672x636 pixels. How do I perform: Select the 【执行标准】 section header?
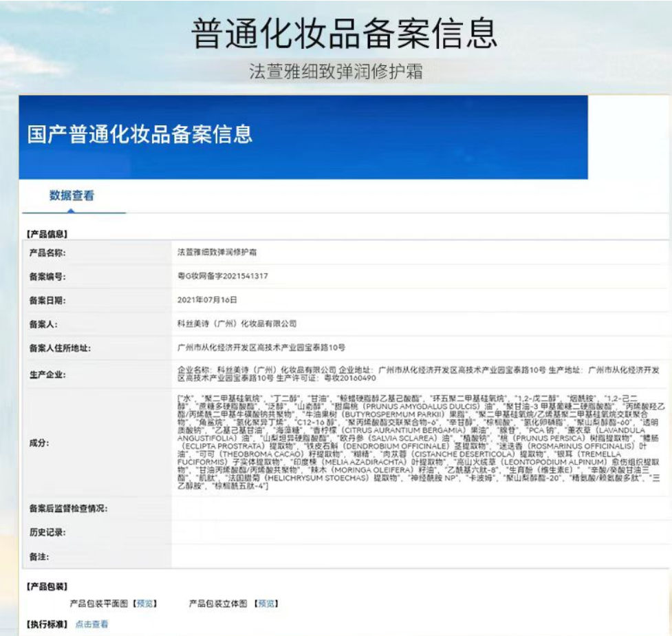click(x=47, y=624)
